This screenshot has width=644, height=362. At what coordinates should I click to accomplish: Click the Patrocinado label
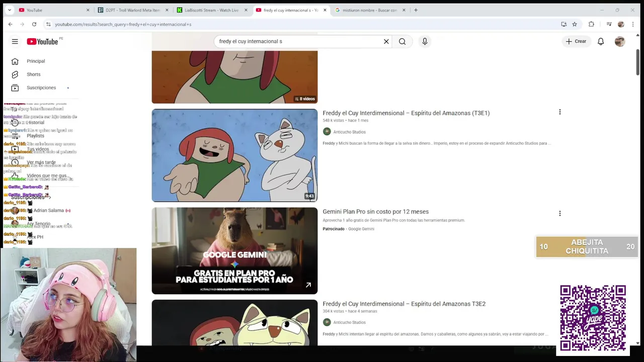tap(334, 229)
